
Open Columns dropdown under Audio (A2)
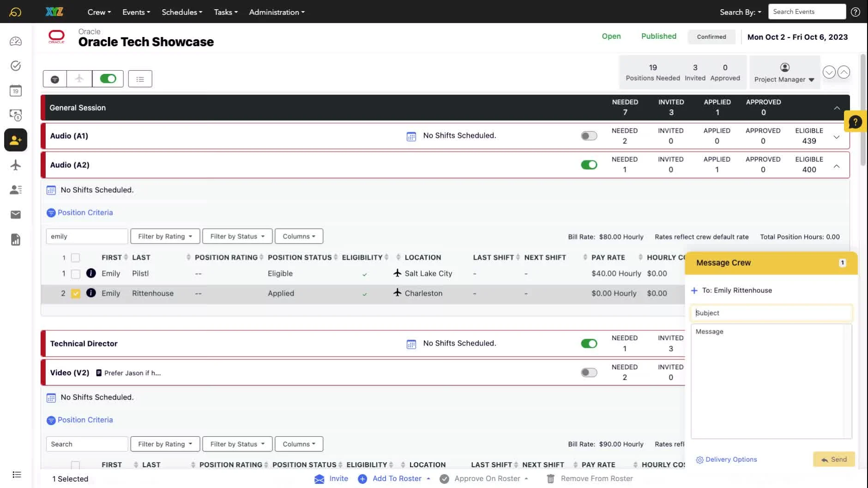coord(299,236)
